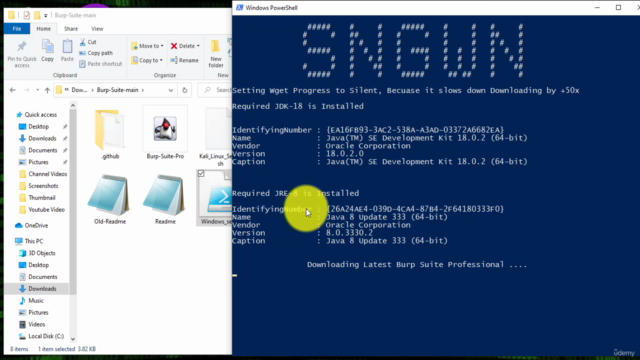Select the Old-Readme text file
Viewport: 640px width, 360px height.
tap(109, 199)
